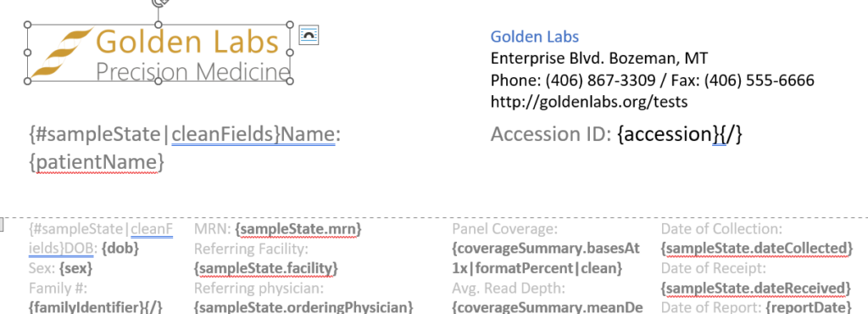Click the left-middle sizing handle of logo

tap(28, 53)
